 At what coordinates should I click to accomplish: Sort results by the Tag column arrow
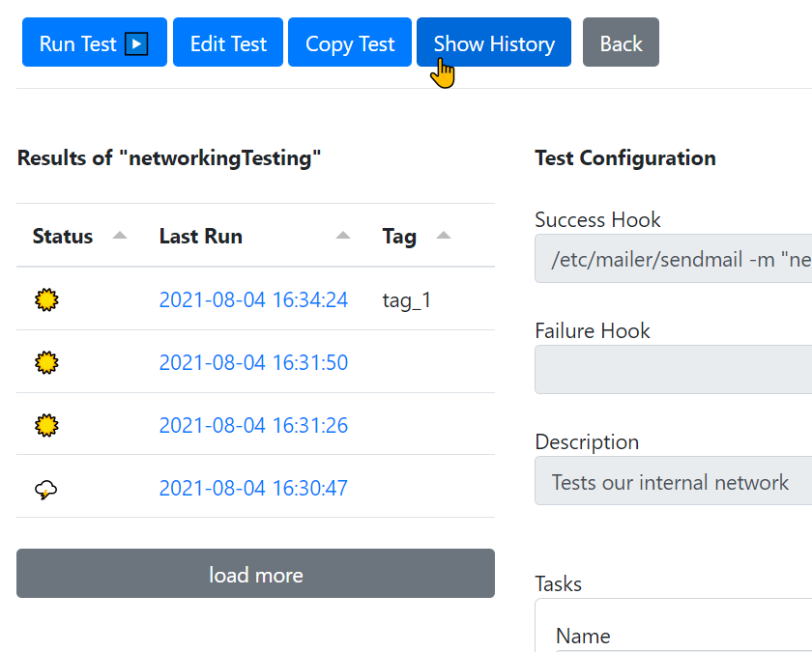[444, 236]
